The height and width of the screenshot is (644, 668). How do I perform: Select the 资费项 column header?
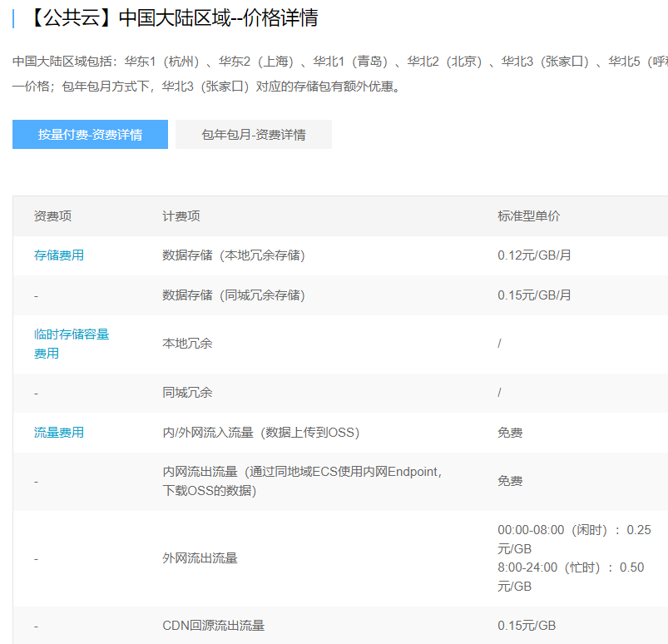[53, 216]
